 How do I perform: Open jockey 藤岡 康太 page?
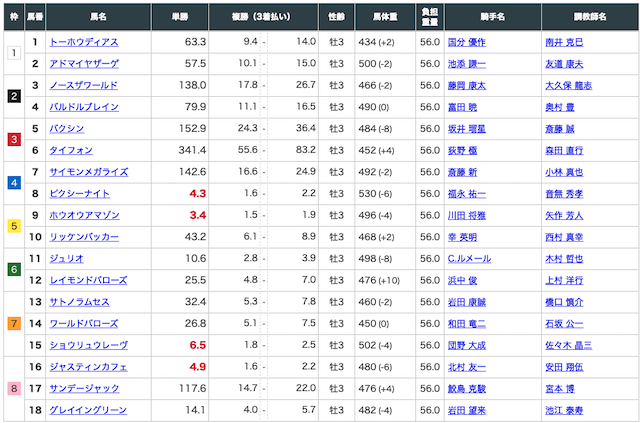click(467, 85)
